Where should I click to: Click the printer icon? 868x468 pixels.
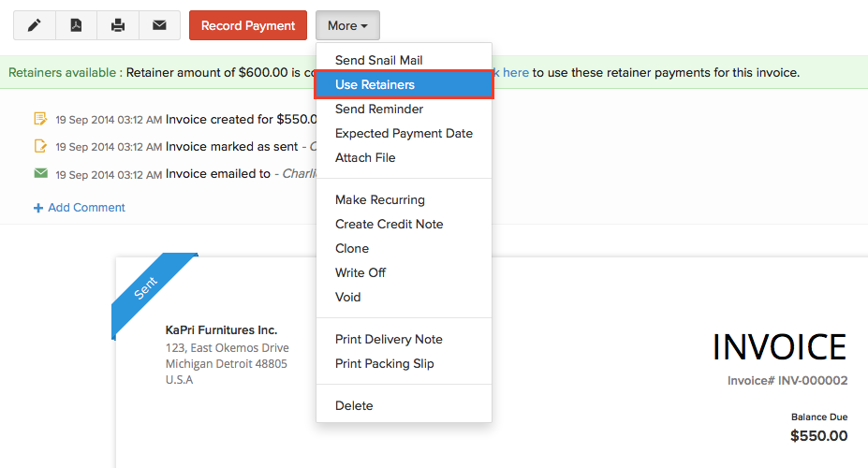[x=118, y=26]
